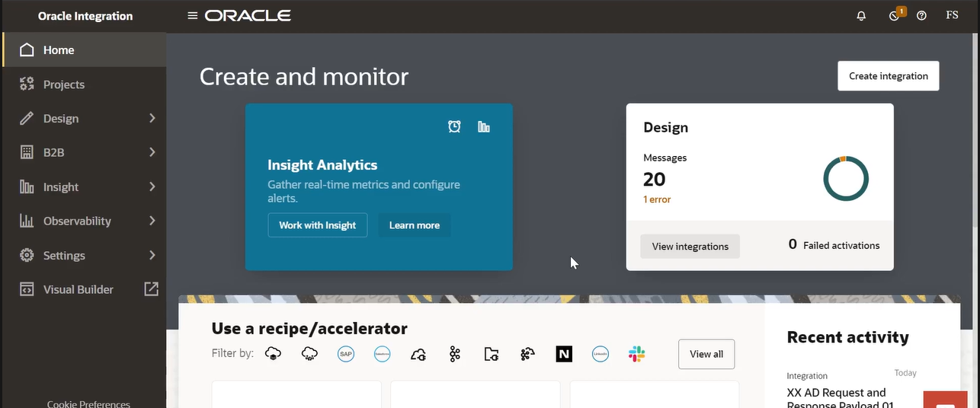Filter recipes by Netsuite N icon

point(564,354)
